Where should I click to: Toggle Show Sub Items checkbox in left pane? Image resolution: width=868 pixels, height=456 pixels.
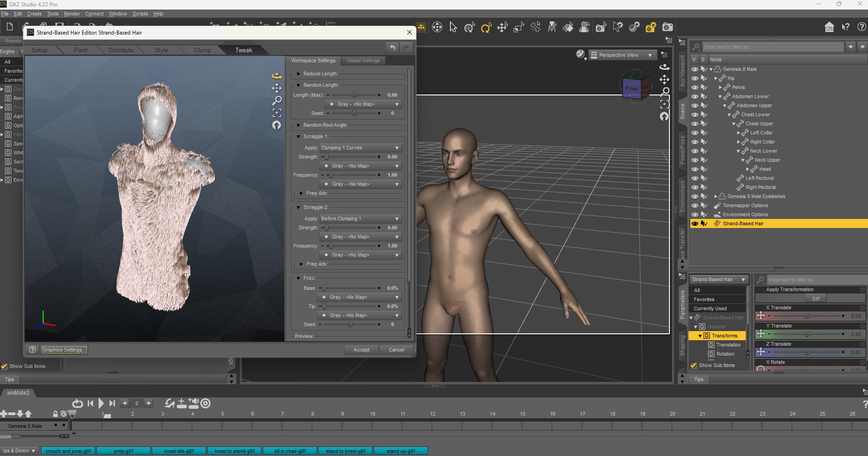coord(4,366)
